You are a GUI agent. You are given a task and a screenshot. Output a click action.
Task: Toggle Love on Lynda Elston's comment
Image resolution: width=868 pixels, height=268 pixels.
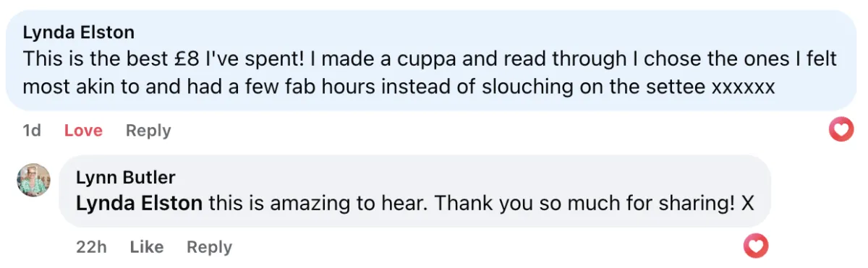pos(83,131)
